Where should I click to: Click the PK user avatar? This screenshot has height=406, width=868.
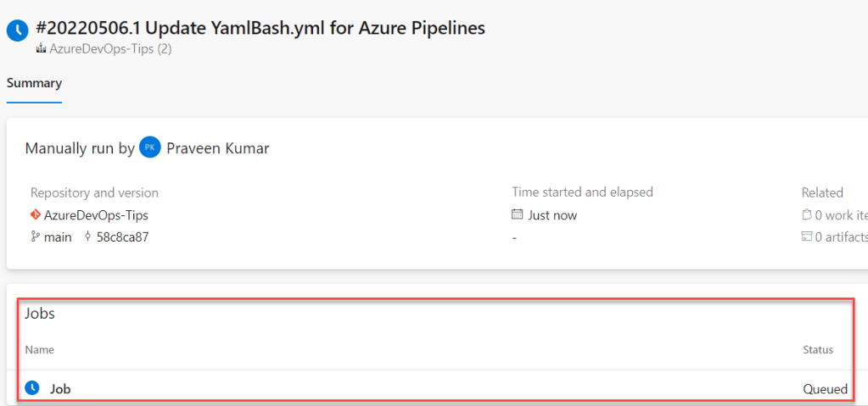click(150, 147)
